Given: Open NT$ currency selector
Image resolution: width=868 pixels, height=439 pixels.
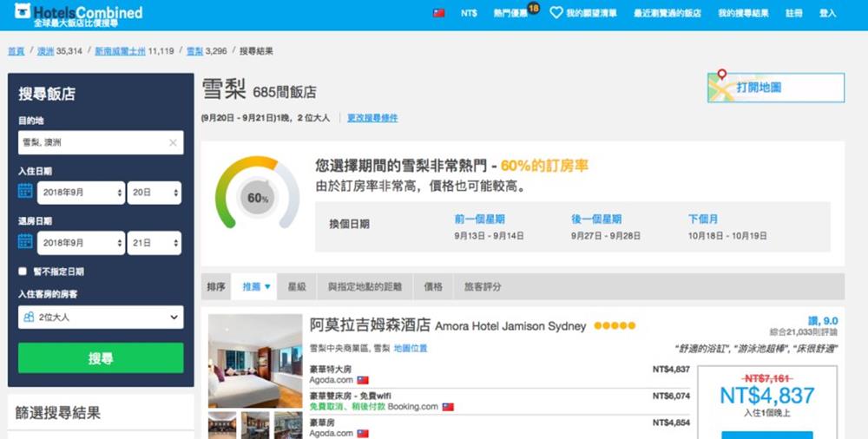Looking at the screenshot, I should click(x=469, y=13).
